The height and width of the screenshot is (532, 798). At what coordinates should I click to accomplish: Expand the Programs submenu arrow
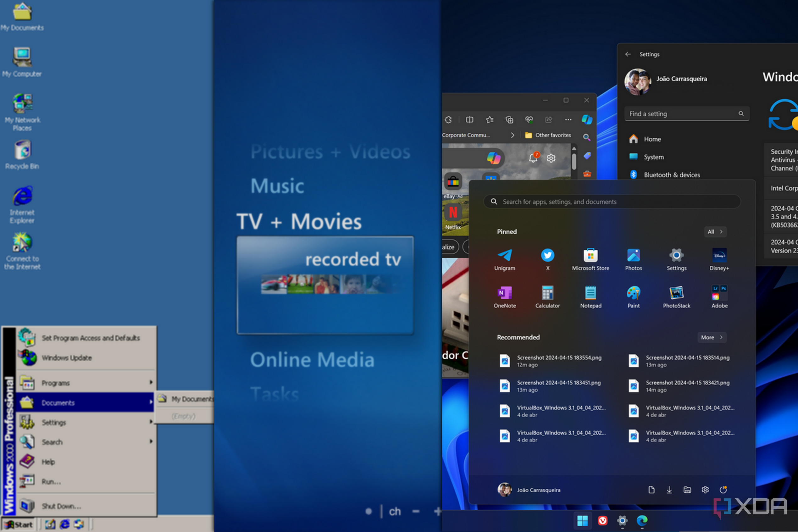(x=151, y=382)
